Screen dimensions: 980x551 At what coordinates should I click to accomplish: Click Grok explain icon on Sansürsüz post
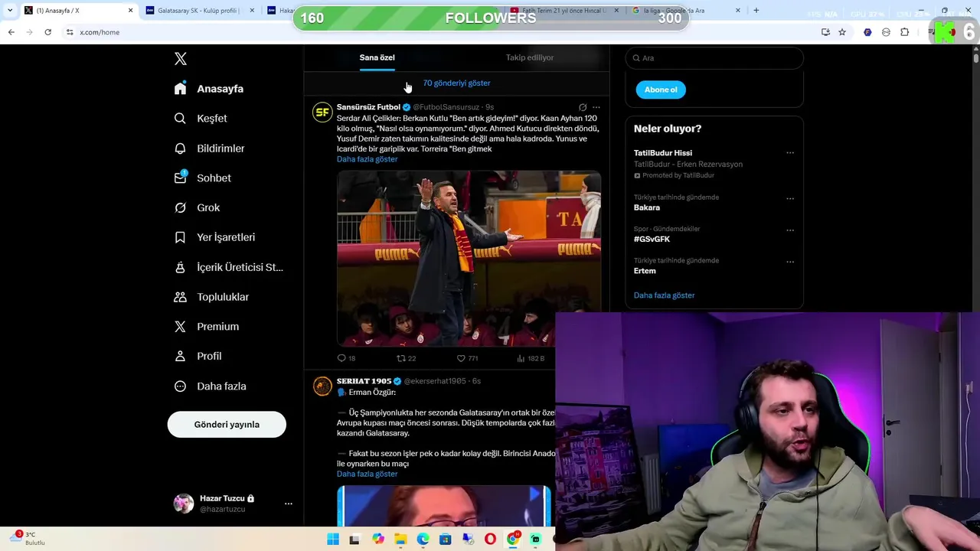click(583, 107)
